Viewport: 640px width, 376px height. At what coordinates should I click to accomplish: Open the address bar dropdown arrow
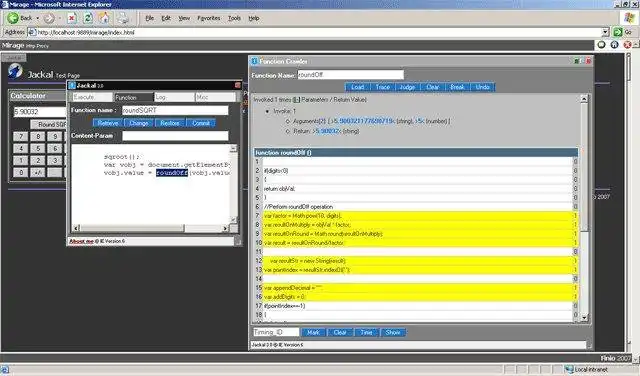click(x=605, y=32)
